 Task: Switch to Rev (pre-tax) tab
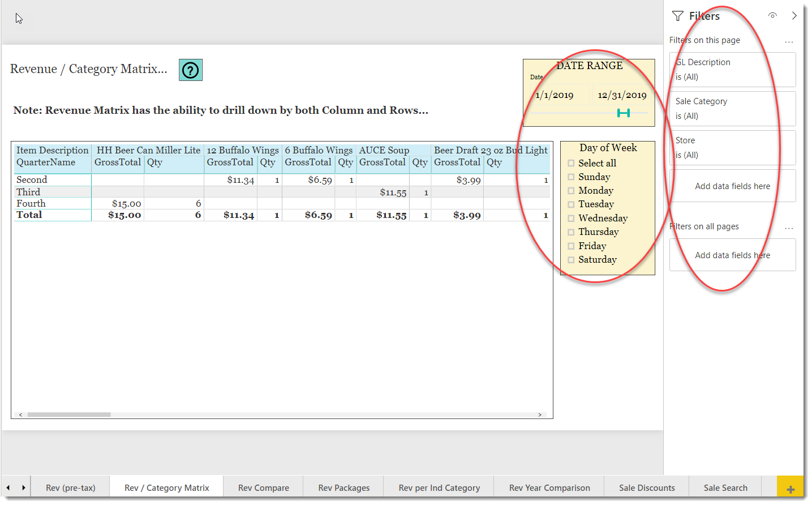pyautogui.click(x=71, y=487)
